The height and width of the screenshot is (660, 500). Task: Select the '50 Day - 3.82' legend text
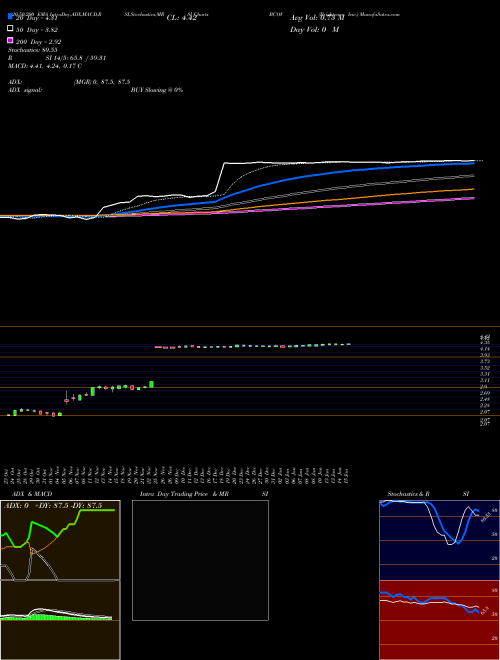37,30
